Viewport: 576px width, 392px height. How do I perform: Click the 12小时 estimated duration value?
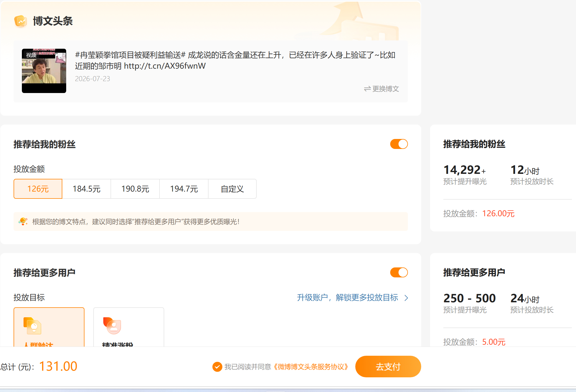[525, 170]
